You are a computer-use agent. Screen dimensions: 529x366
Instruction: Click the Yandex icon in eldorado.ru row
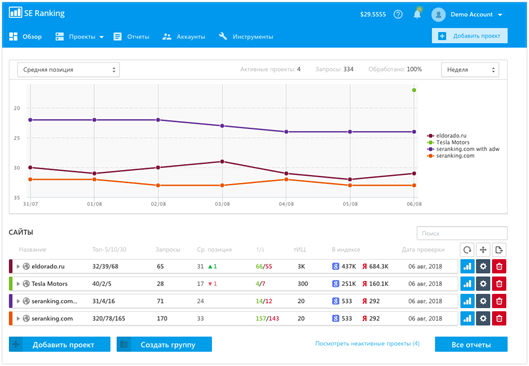pyautogui.click(x=365, y=266)
